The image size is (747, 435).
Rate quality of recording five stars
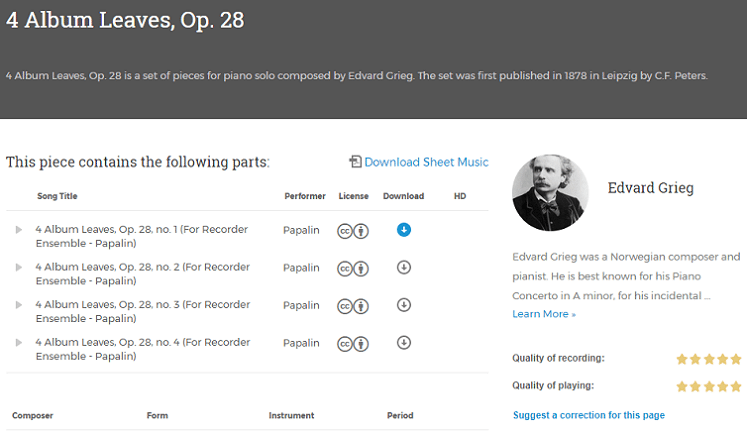point(736,359)
